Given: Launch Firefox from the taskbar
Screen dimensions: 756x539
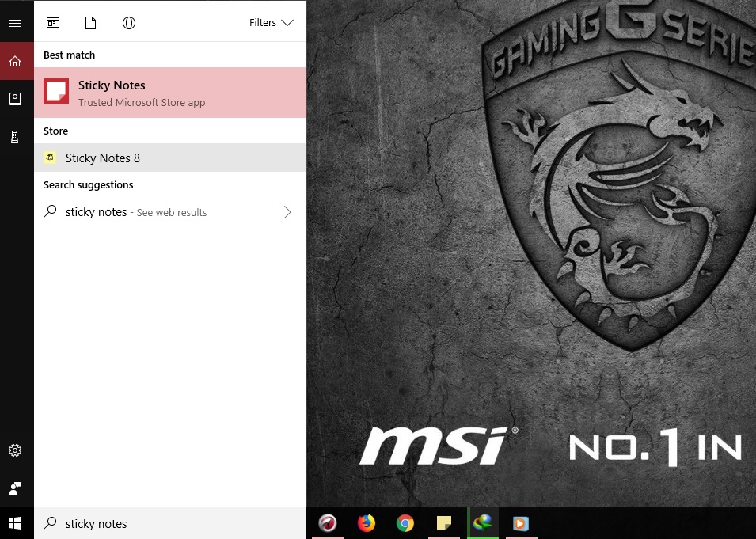Looking at the screenshot, I should (366, 523).
